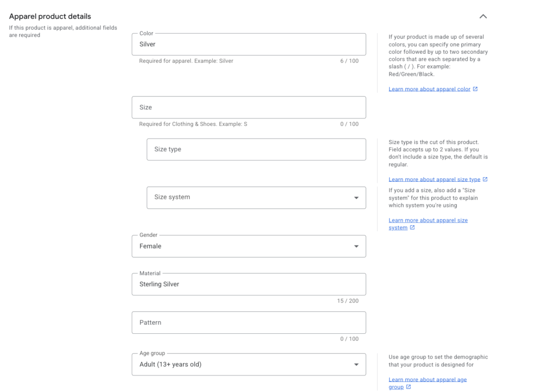Follow Learn more about apparel size system link
This screenshot has height=392, width=546.
pos(428,223)
